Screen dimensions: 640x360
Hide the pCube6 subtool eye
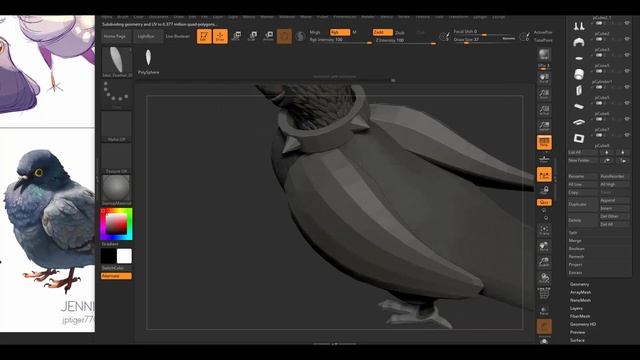[x=627, y=119]
